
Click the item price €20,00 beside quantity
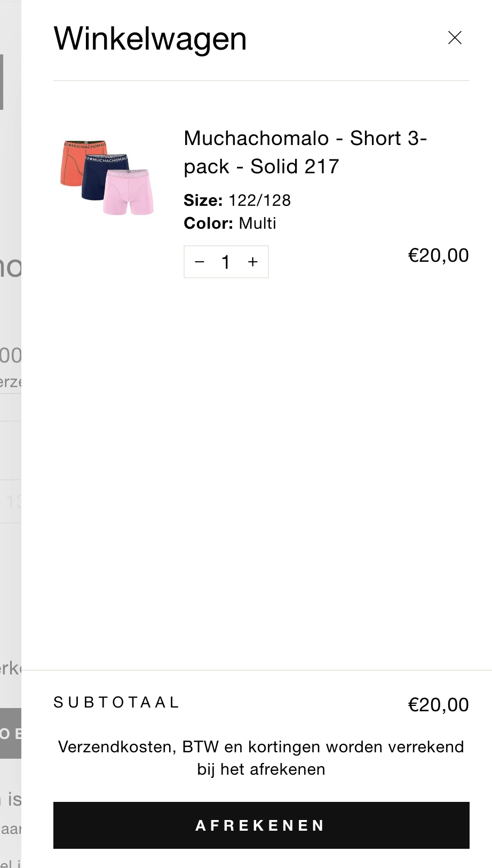click(438, 255)
